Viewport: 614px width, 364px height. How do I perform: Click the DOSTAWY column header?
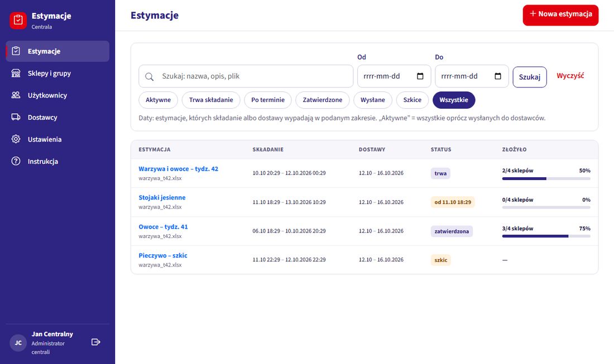click(x=372, y=150)
